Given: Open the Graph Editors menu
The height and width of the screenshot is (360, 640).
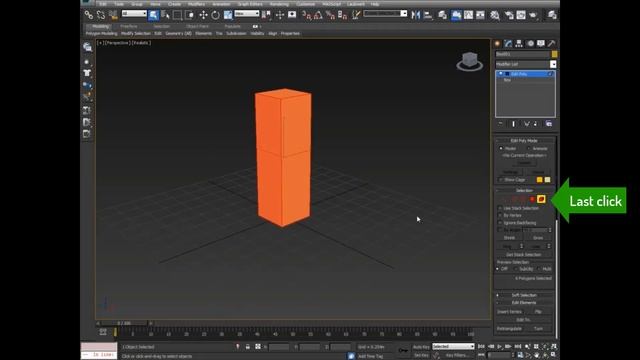Looking at the screenshot, I should [x=250, y=4].
